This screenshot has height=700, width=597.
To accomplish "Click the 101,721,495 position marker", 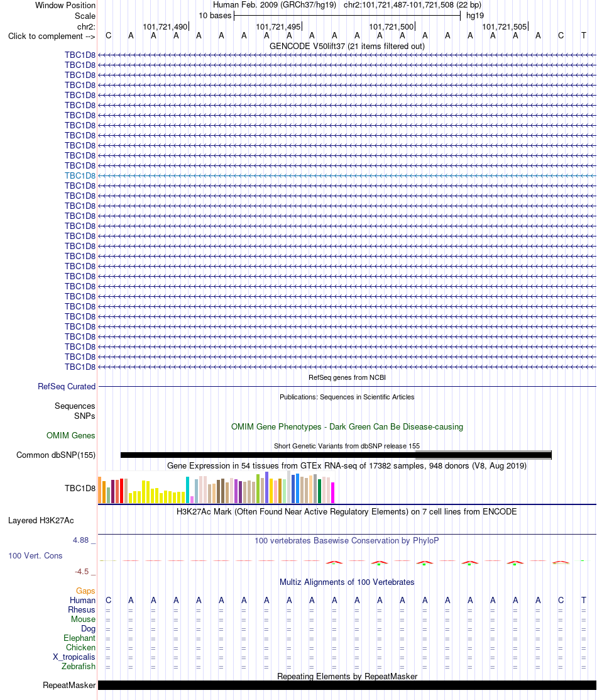I will pyautogui.click(x=278, y=27).
